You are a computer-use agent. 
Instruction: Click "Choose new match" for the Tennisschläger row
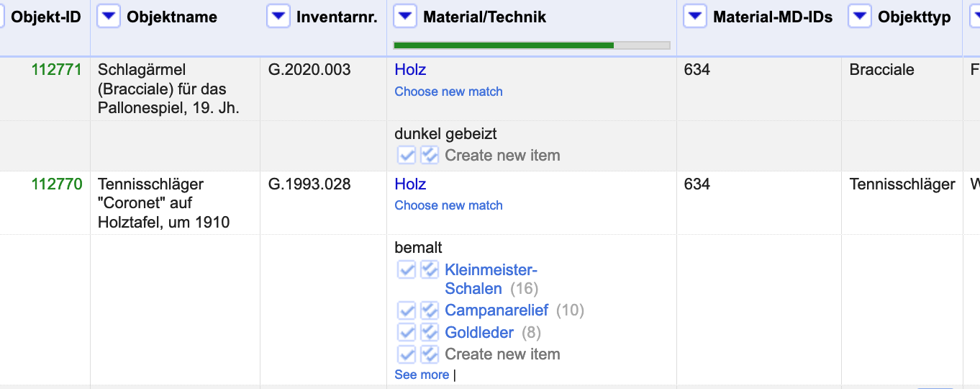click(448, 205)
